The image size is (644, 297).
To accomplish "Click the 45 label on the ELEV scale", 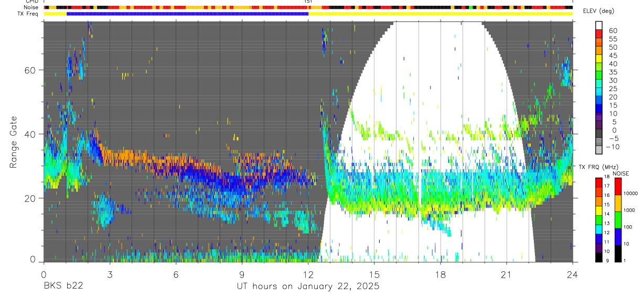I will [x=612, y=56].
